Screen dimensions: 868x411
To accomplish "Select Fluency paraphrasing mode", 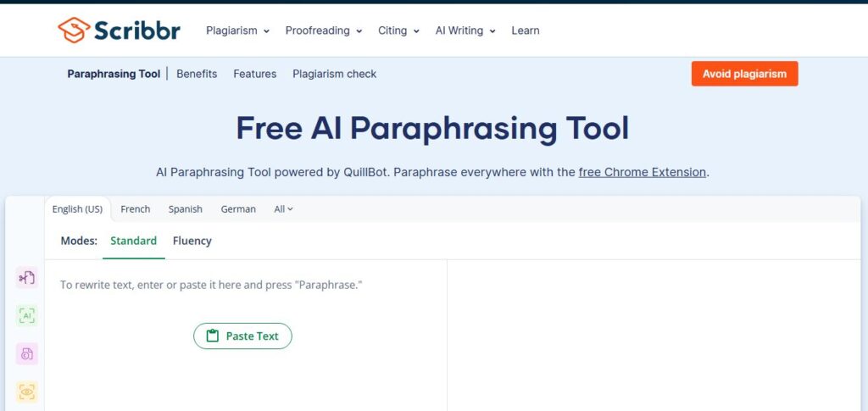I will (x=192, y=242).
